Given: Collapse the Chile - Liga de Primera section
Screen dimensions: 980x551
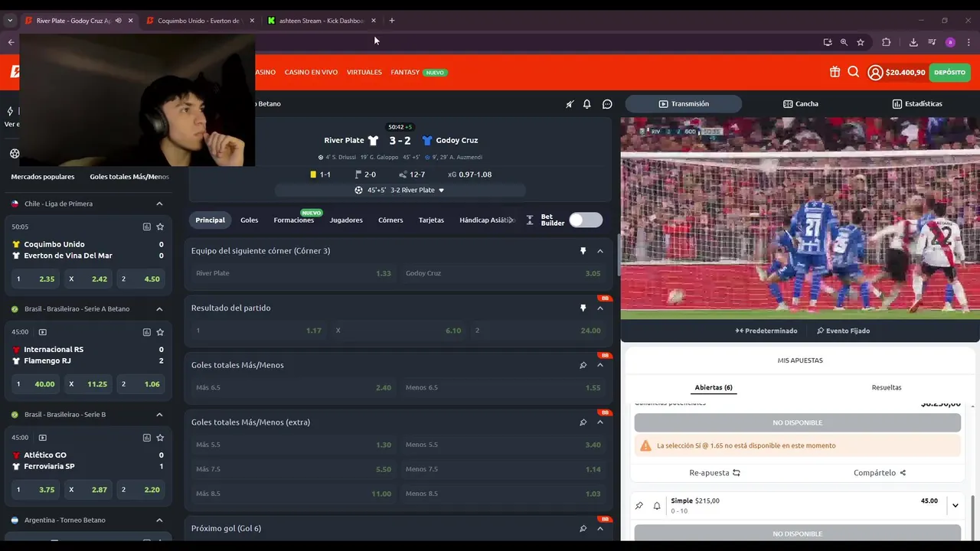Looking at the screenshot, I should click(159, 204).
